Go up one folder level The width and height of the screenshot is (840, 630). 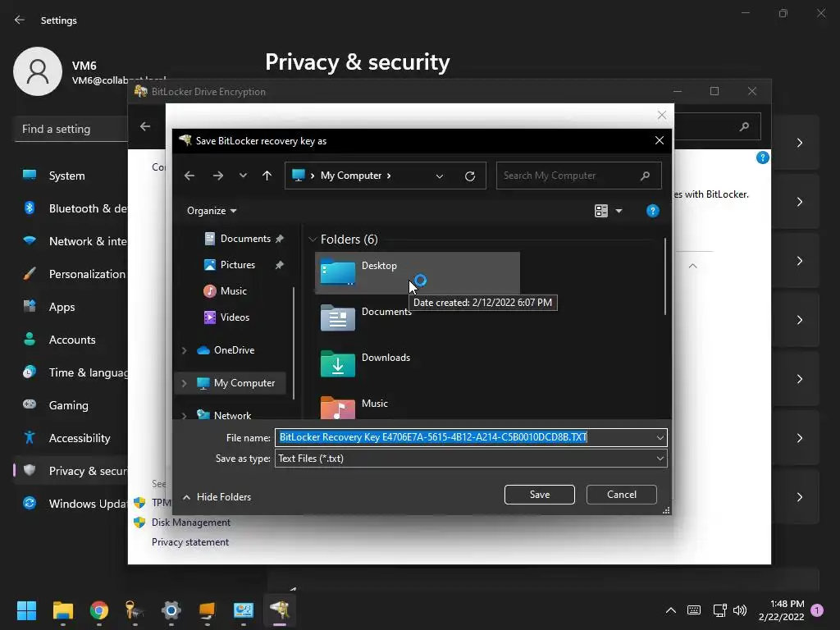tap(267, 176)
